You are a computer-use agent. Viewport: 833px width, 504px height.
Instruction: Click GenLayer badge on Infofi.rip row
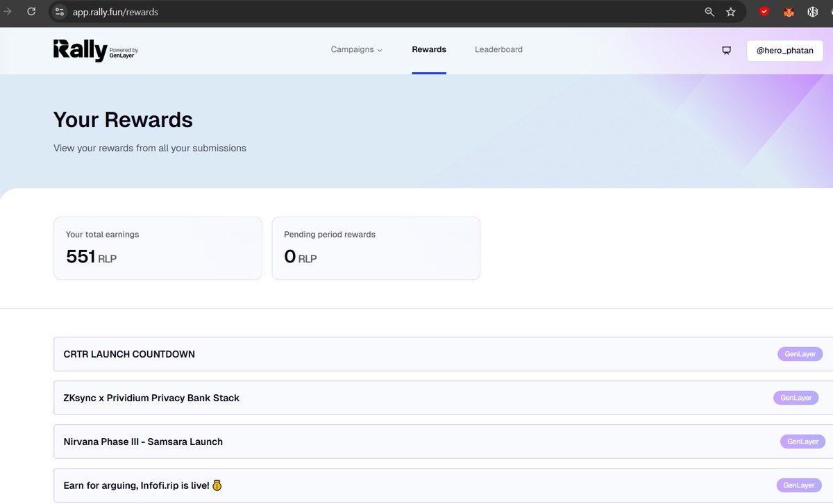click(799, 485)
